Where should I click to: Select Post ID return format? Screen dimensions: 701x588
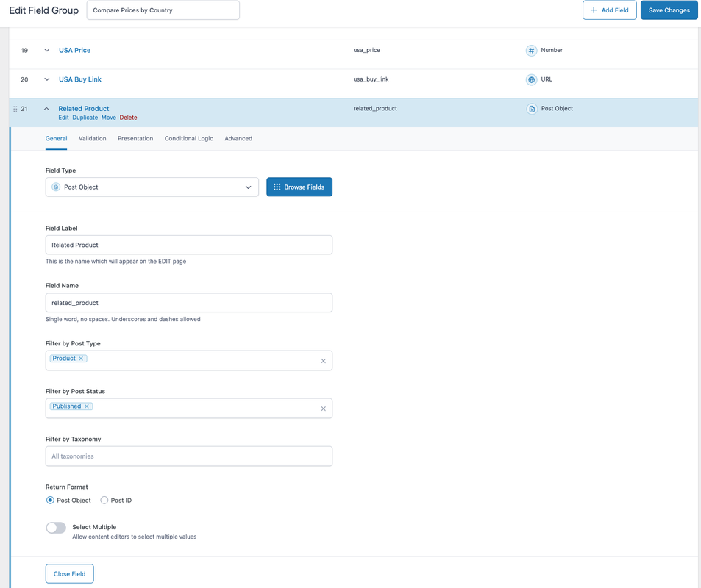(104, 501)
